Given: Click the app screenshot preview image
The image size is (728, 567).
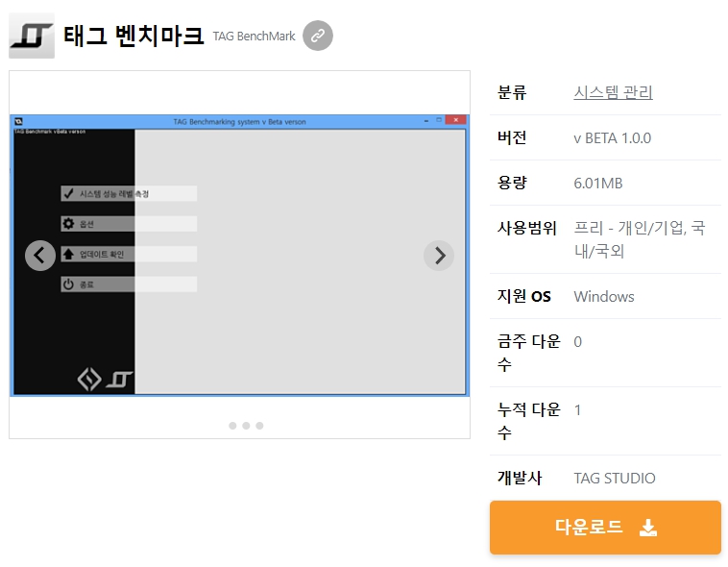Looking at the screenshot, I should (x=239, y=256).
